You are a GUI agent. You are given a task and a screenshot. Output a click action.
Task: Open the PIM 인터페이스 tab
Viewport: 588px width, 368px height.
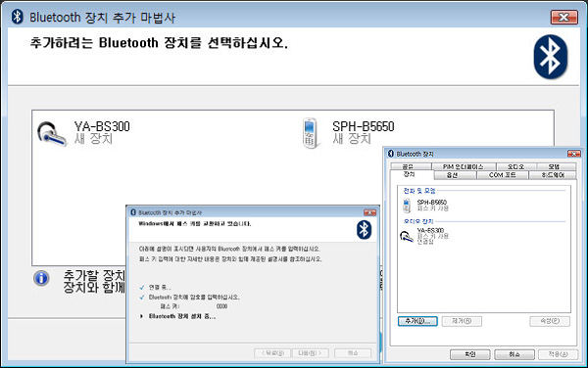pyautogui.click(x=464, y=166)
